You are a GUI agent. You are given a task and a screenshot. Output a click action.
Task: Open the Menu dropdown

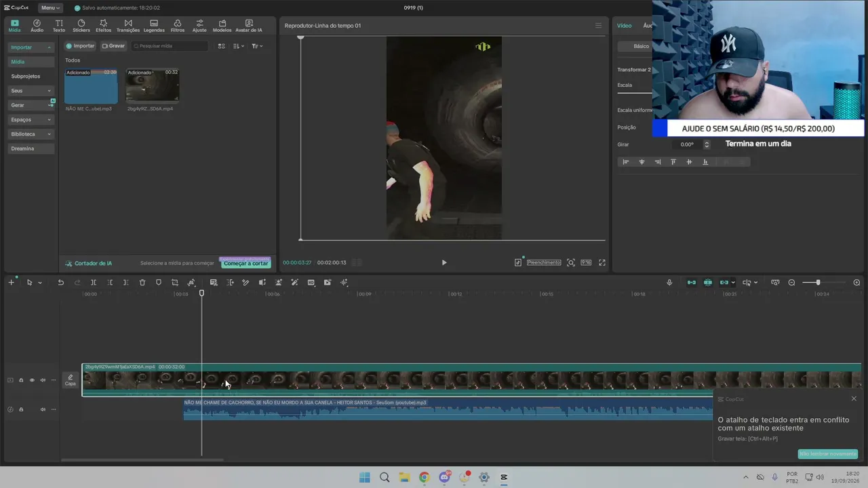click(50, 7)
